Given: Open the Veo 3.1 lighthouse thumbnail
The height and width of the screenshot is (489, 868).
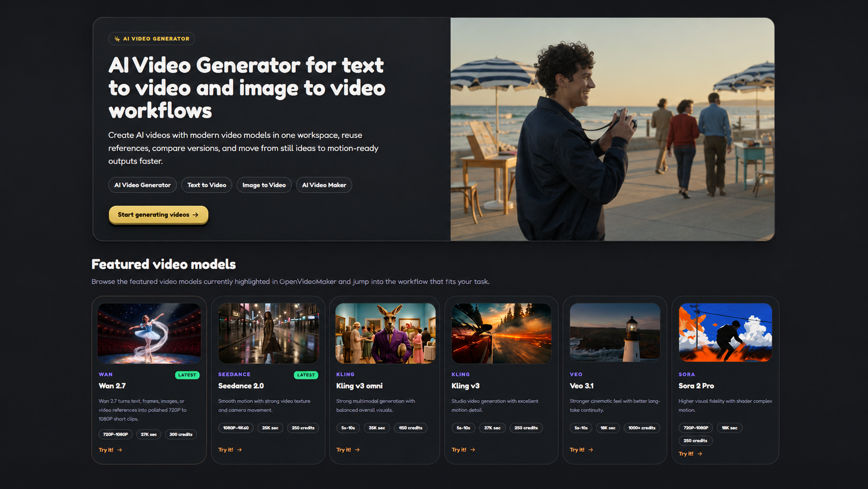Looking at the screenshot, I should [615, 332].
